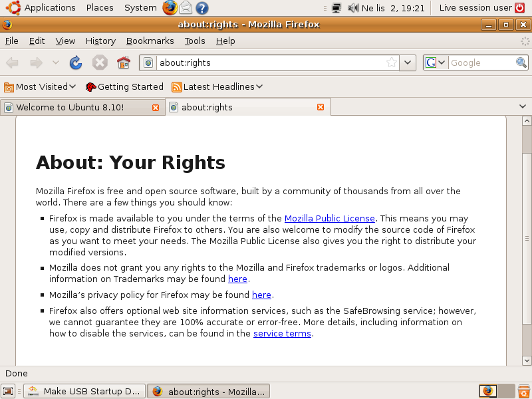Open the History menu

tap(100, 41)
